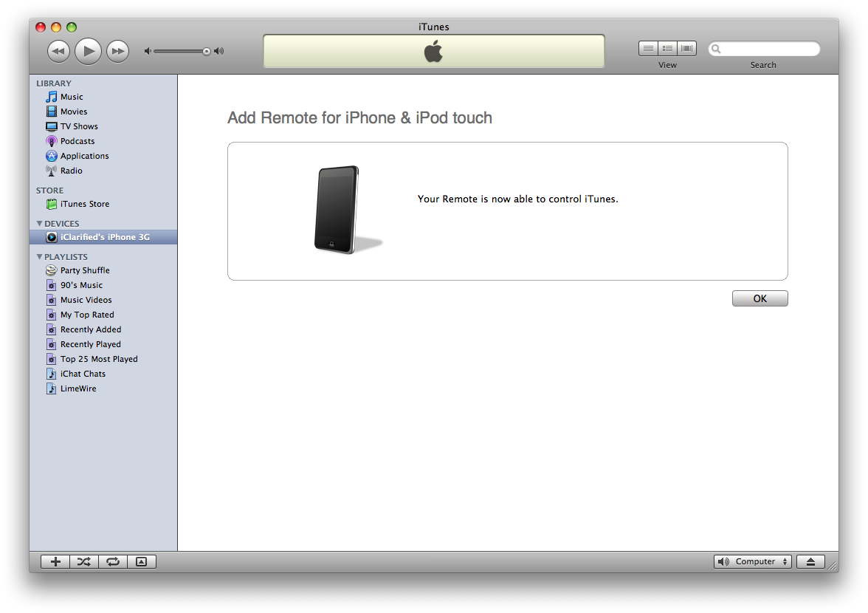Image resolution: width=868 pixels, height=613 pixels.
Task: Collapse the Devices section
Action: coord(40,224)
